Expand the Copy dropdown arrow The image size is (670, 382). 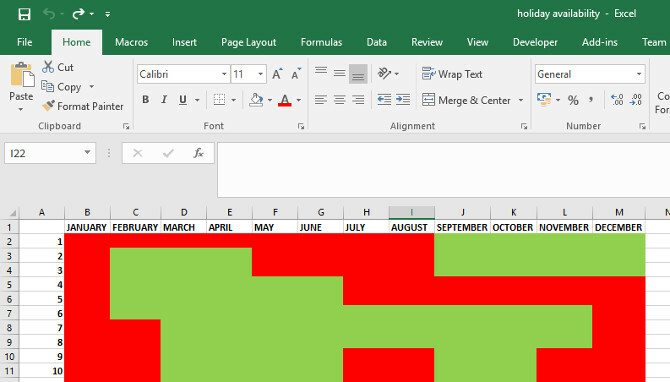91,87
